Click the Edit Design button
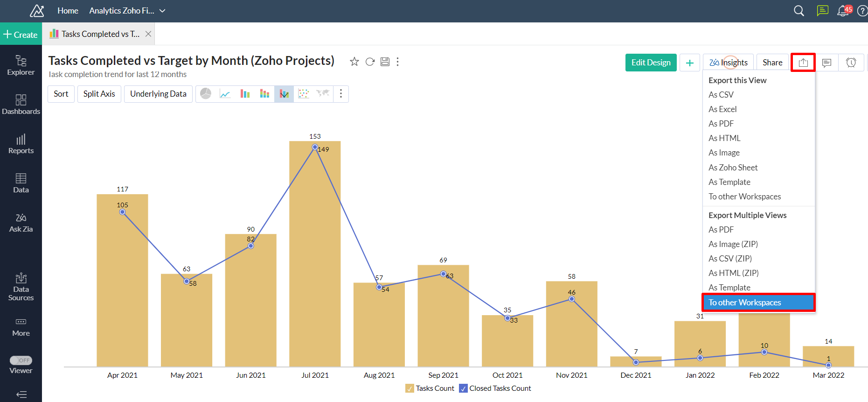Screen dimensions: 868x402 point(651,63)
